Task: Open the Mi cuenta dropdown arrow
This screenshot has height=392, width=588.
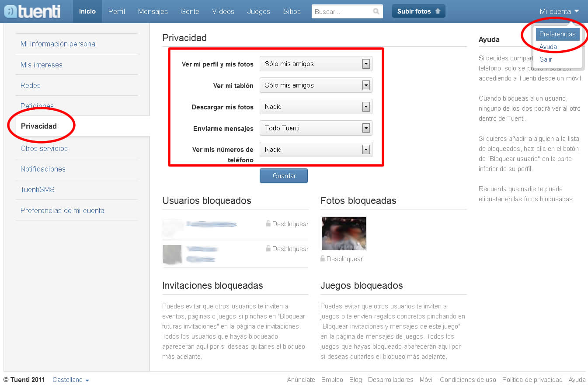Action: tap(577, 11)
